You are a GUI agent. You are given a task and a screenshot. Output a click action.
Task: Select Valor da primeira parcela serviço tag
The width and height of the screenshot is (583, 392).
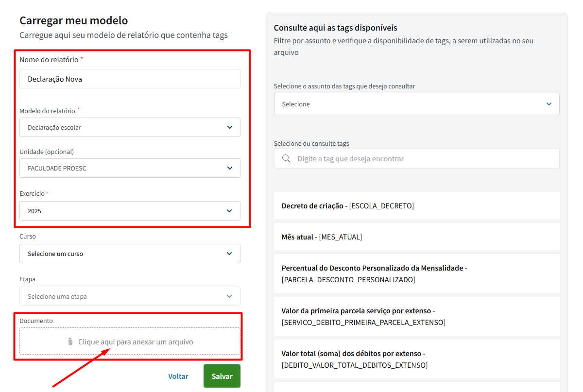416,317
